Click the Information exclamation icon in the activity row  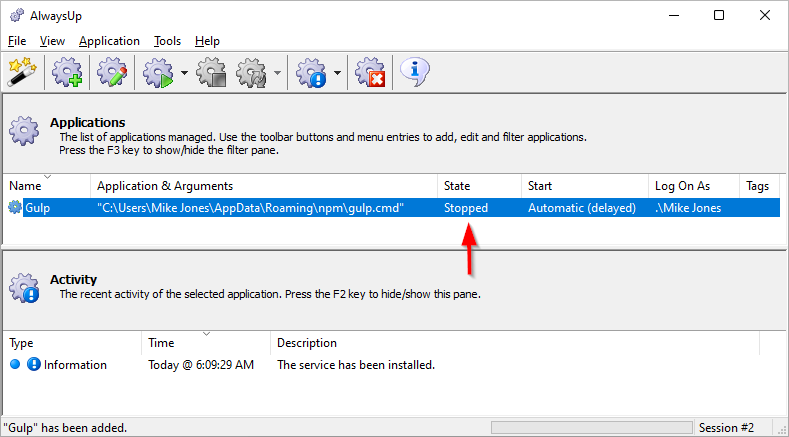pos(33,364)
